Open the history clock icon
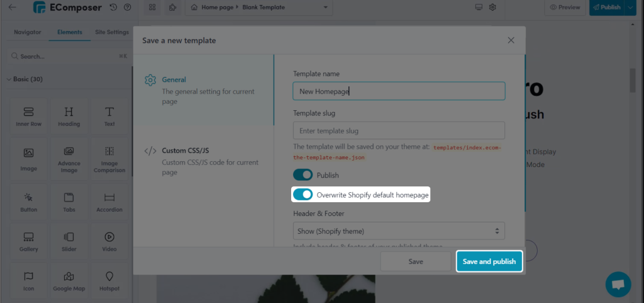Screen dimensions: 644x303 pos(113,8)
